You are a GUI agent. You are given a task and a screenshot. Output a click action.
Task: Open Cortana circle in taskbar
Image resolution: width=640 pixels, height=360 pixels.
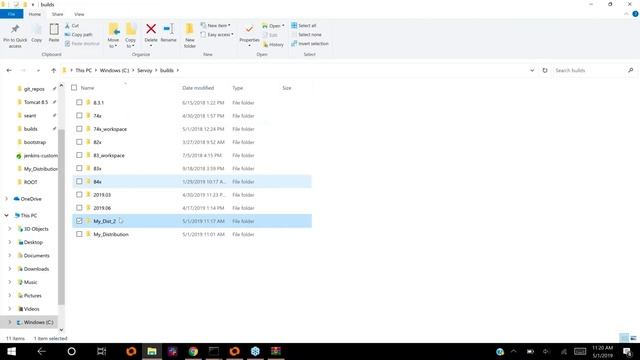[71, 351]
